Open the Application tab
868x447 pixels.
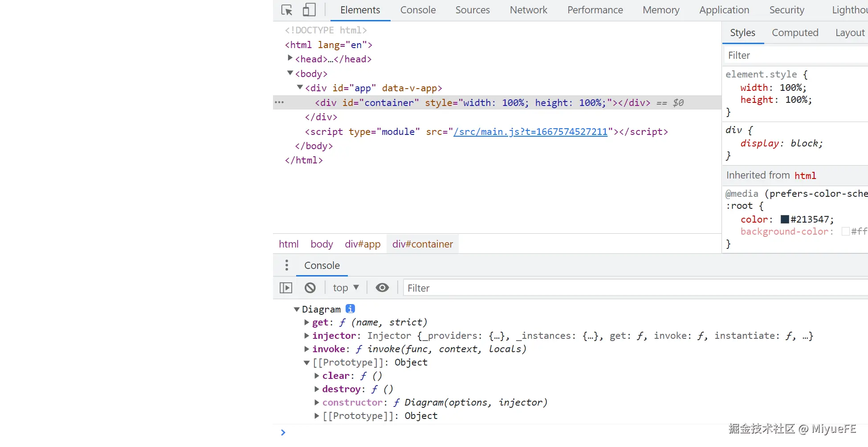724,10
